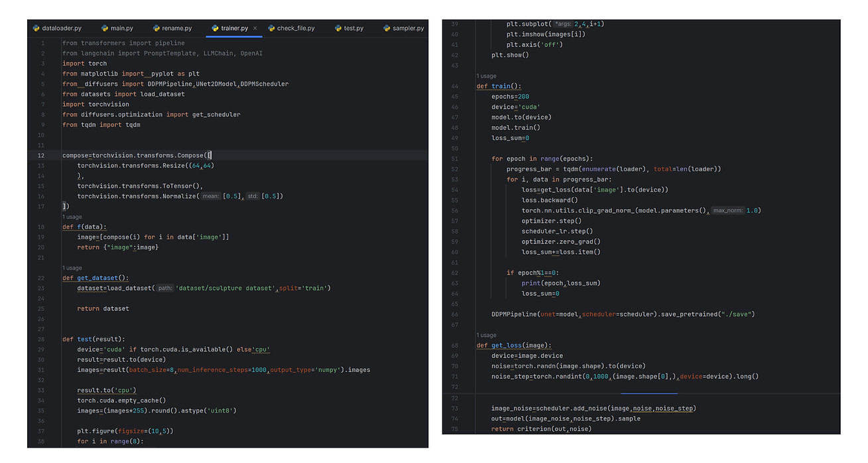The width and height of the screenshot is (868, 463).
Task: Click the 'print(epoch,loss_sum)' line
Action: pos(561,283)
